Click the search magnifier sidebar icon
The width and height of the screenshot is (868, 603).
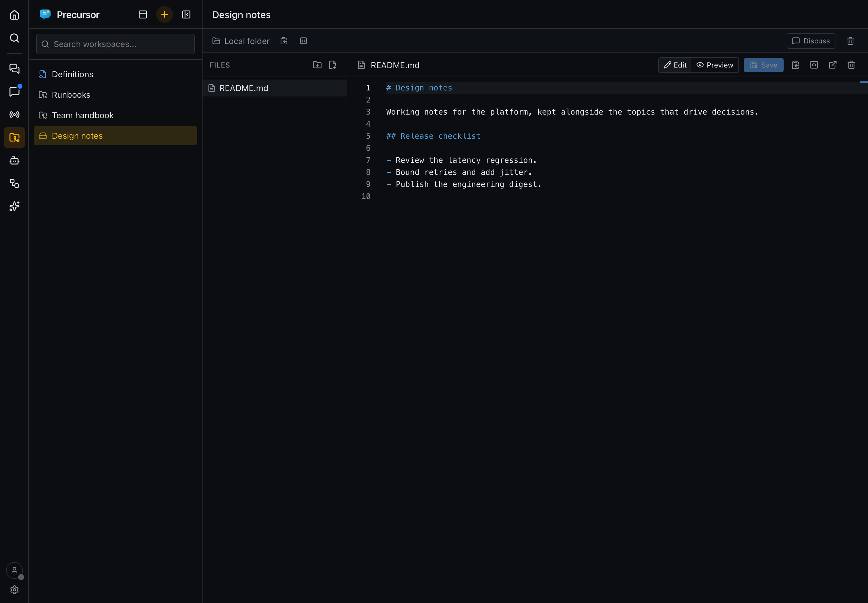click(x=14, y=38)
